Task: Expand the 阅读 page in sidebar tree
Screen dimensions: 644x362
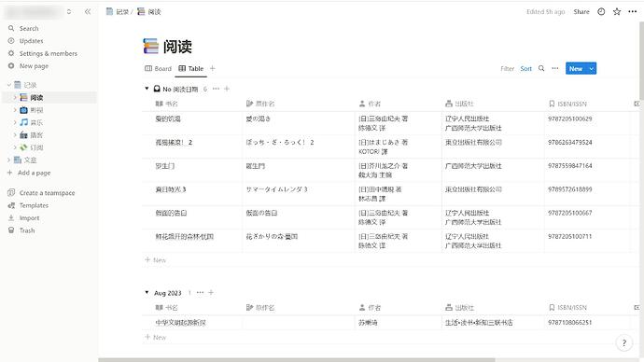Action: pyautogui.click(x=15, y=97)
